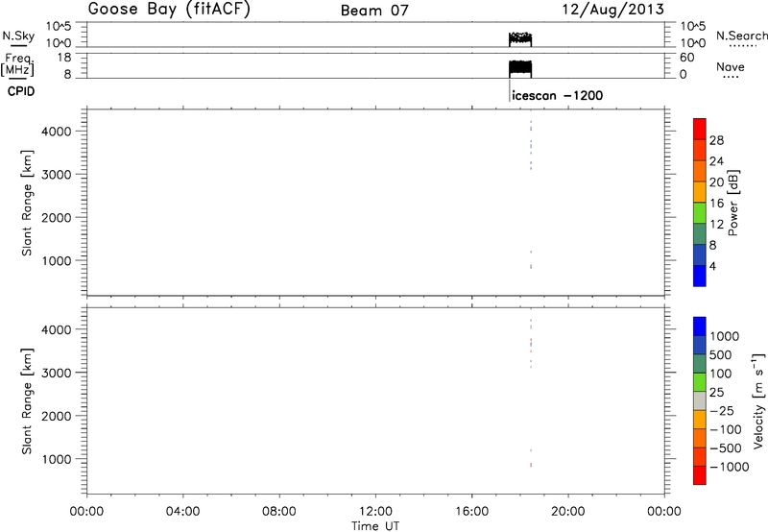Image resolution: width=768 pixels, height=532 pixels.
Task: Select the "12:00" time tick label
Action: point(375,512)
